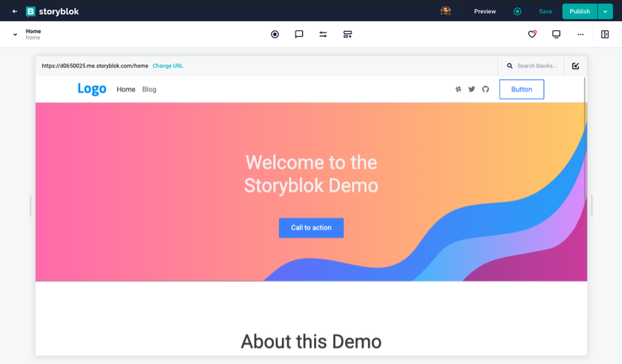Click the home slug under the title

[x=33, y=38]
